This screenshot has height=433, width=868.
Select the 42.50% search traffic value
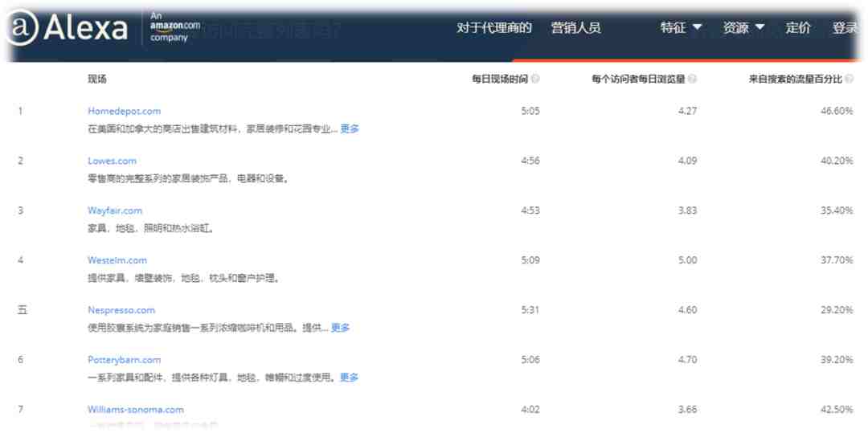click(837, 410)
